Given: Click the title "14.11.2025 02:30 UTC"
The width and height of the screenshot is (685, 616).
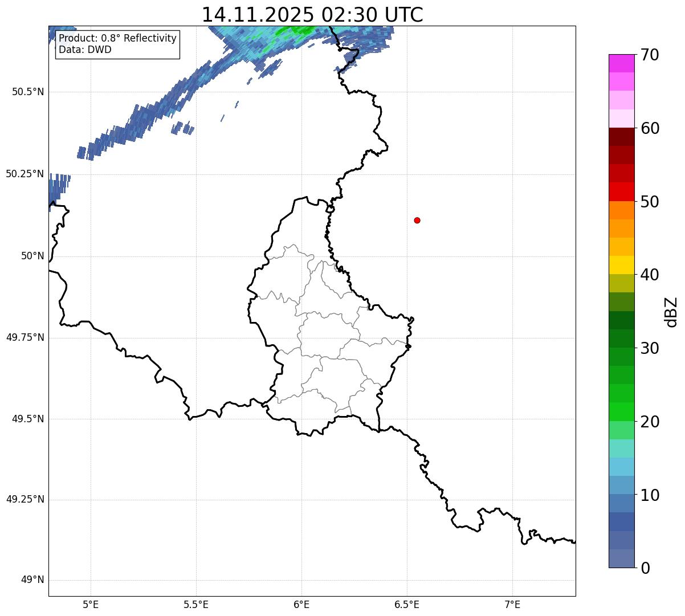Looking at the screenshot, I should click(312, 14).
